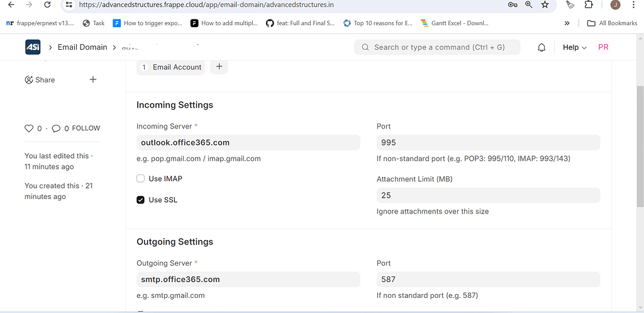Click the forward navigation arrow
Screen dimensions: 644x313
[29, 4]
